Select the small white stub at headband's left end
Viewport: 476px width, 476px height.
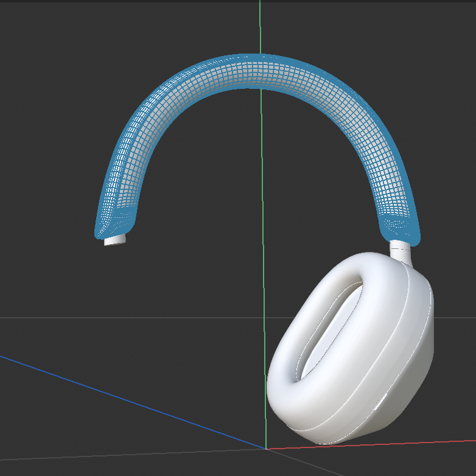[x=115, y=239]
